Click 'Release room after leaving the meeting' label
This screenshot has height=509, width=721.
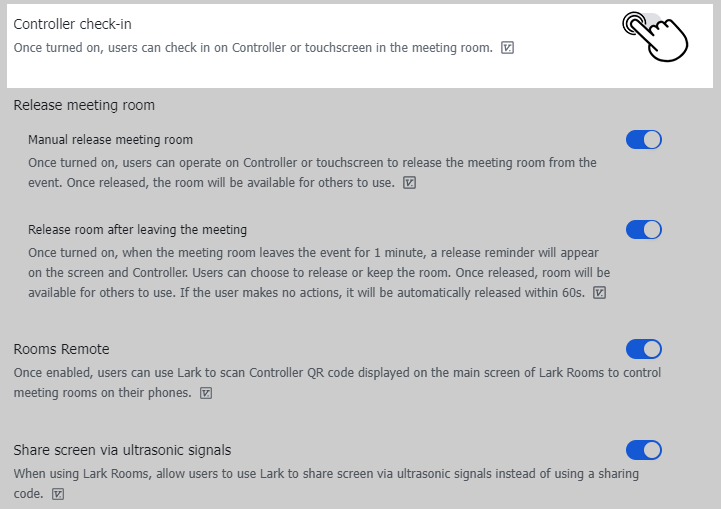(x=137, y=230)
